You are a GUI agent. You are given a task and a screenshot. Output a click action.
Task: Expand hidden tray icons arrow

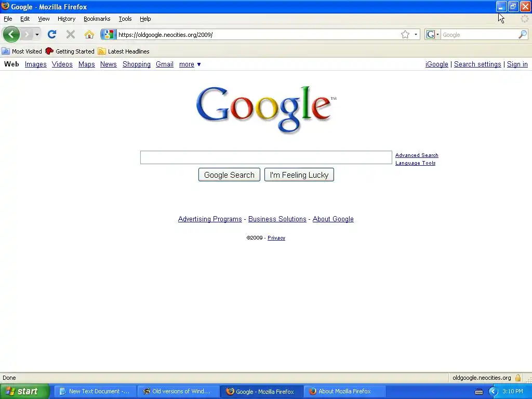pos(493,392)
